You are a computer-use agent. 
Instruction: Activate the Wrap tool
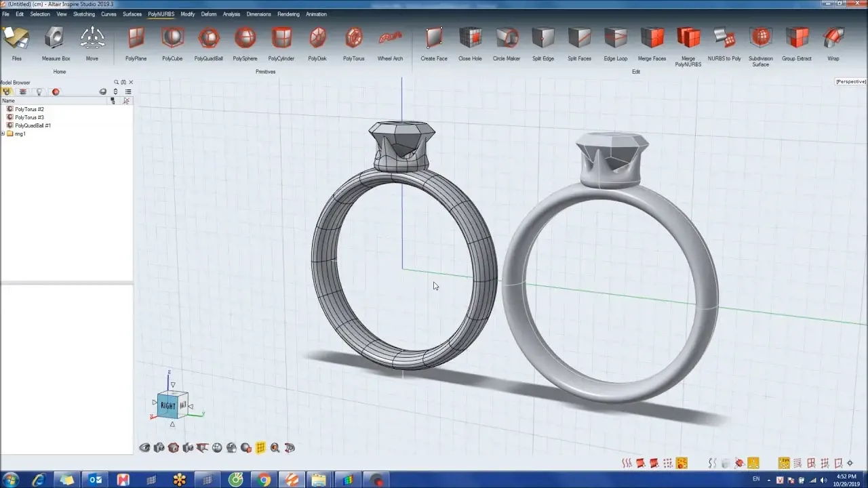point(833,39)
